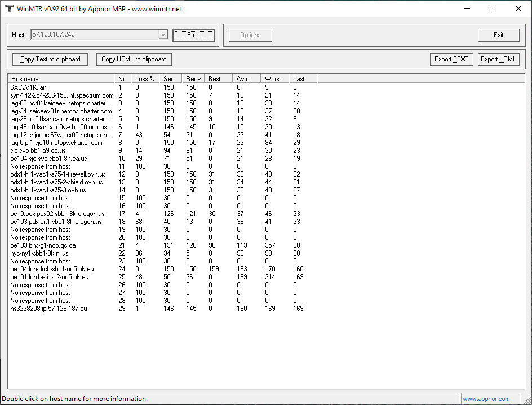532x405 pixels.
Task: Export results as HTML
Action: [498, 59]
